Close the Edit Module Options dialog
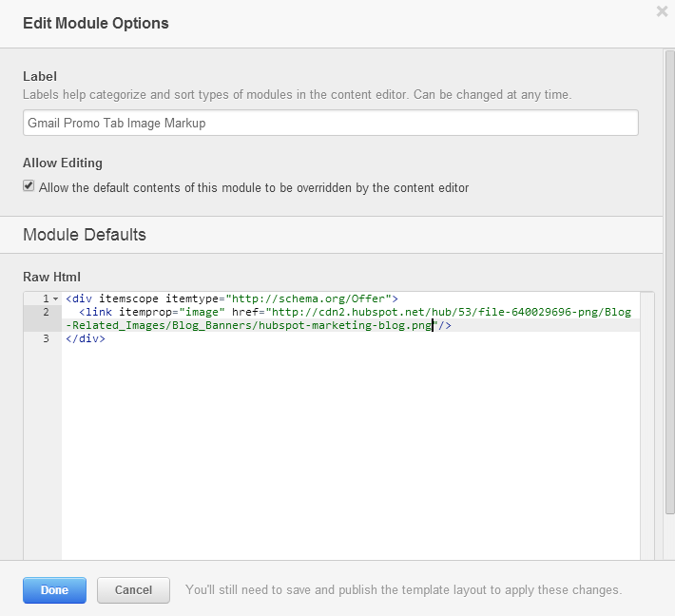The image size is (675, 616). click(662, 11)
